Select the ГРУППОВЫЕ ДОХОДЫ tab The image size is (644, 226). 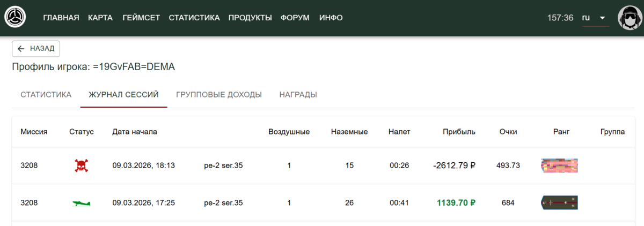tap(219, 95)
